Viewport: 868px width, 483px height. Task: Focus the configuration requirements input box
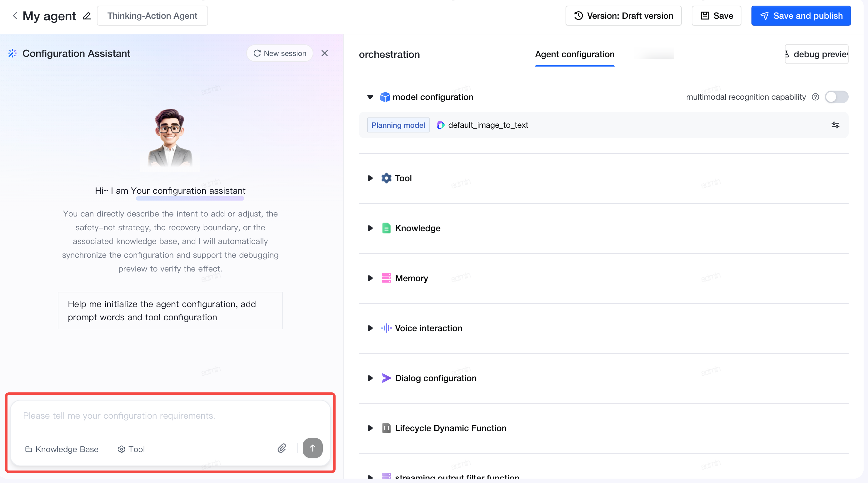pos(170,416)
